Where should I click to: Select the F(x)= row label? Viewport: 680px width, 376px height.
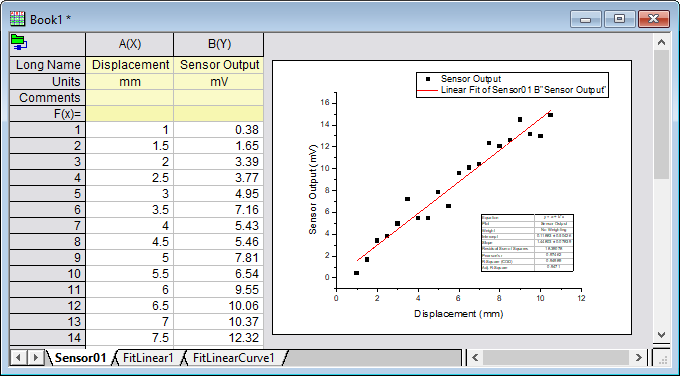click(48, 114)
